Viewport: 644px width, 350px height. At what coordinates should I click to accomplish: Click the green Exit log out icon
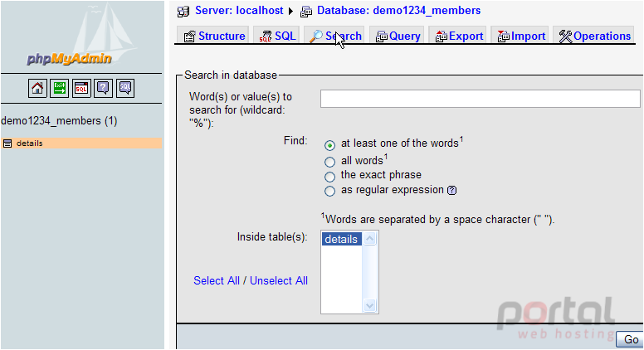click(x=59, y=88)
